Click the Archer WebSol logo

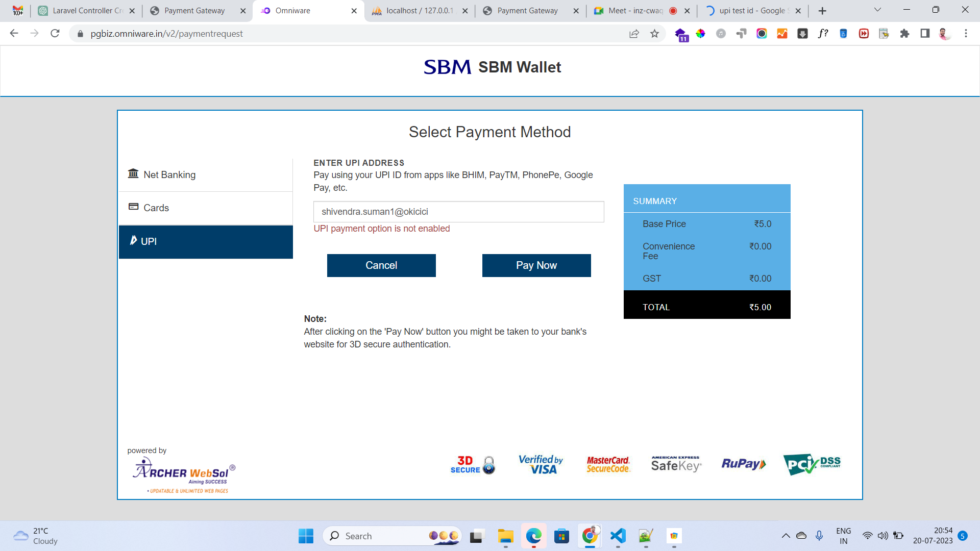pos(184,475)
